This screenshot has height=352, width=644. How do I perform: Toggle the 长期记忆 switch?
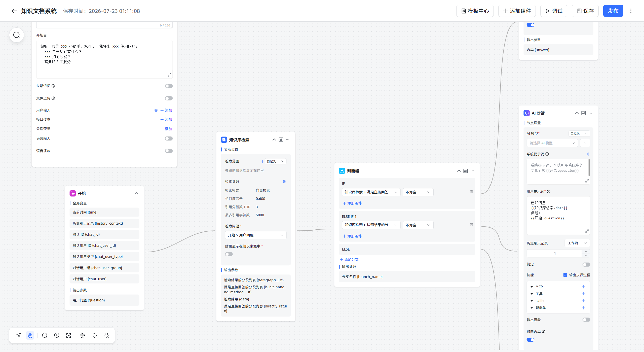(x=169, y=86)
